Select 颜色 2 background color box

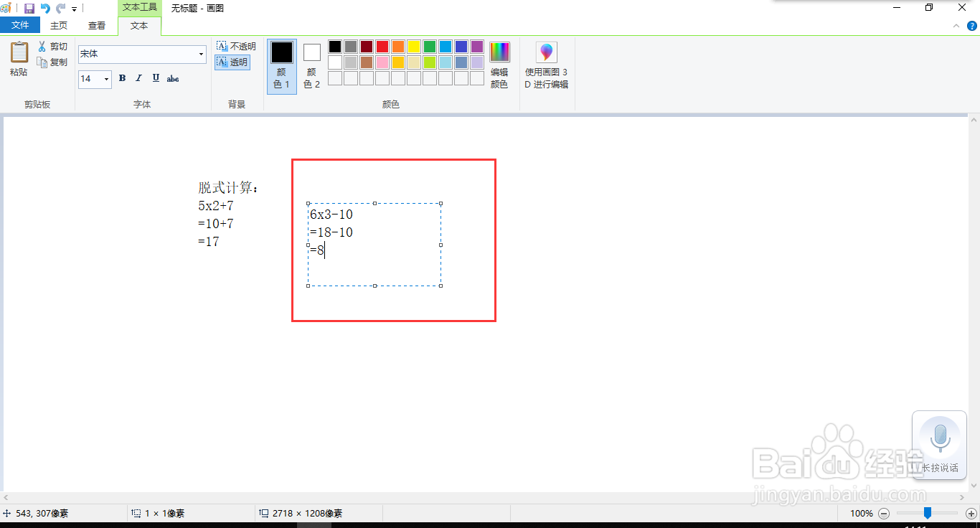click(x=311, y=67)
